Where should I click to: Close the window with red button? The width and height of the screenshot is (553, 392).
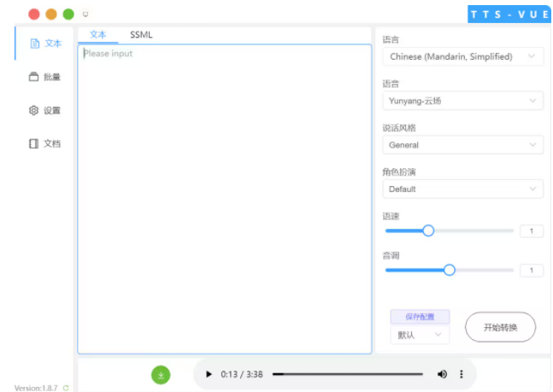click(34, 15)
